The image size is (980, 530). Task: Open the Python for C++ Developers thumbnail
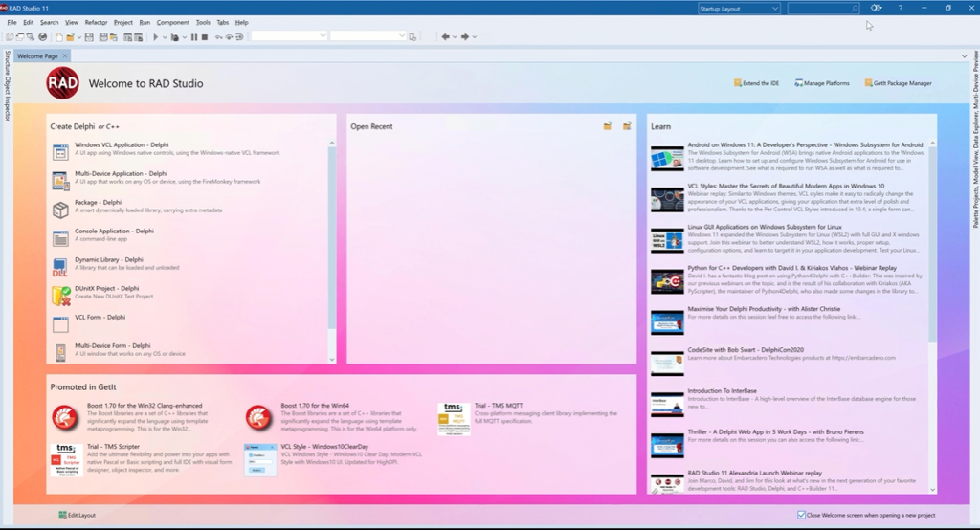click(667, 281)
